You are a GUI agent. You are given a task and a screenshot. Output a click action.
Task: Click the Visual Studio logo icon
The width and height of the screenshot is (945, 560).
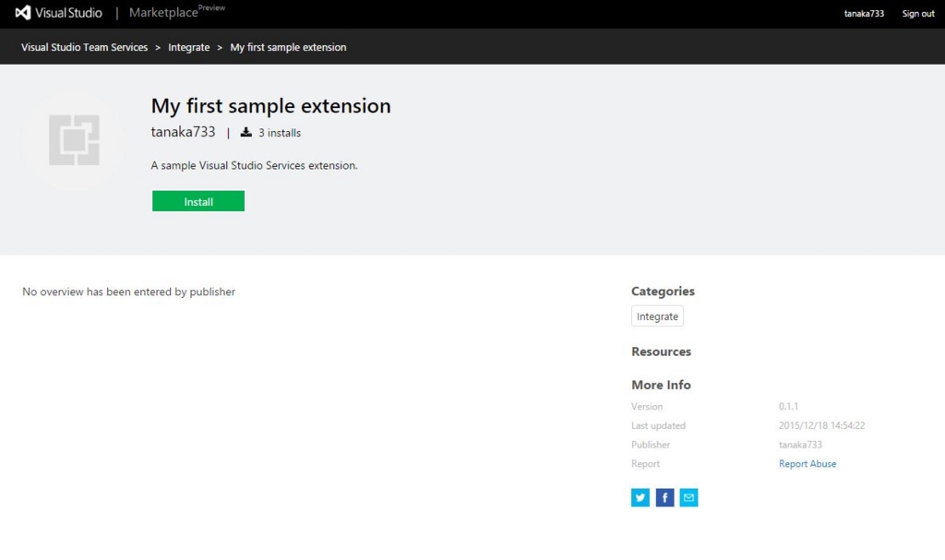tap(23, 13)
